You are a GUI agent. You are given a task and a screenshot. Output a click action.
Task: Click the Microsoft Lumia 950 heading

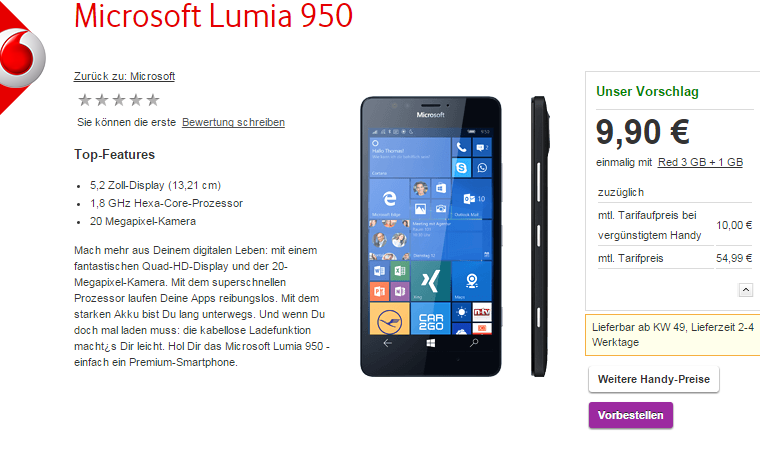click(213, 16)
